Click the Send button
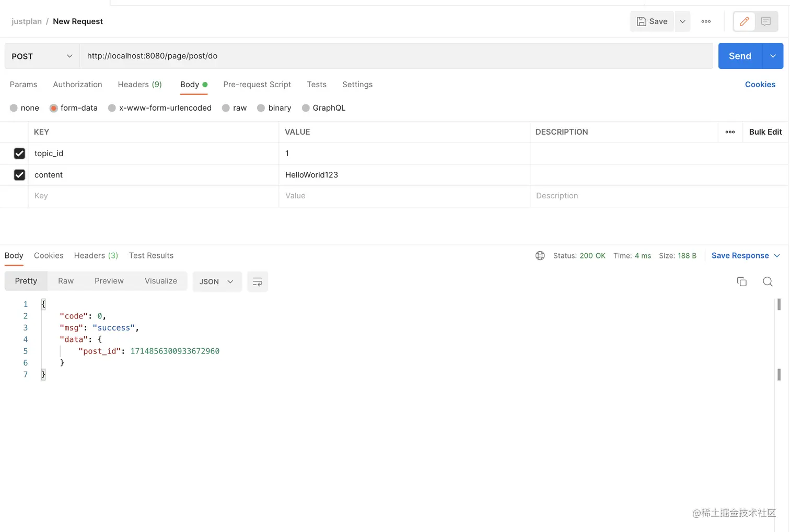The height and width of the screenshot is (532, 790). [739, 56]
